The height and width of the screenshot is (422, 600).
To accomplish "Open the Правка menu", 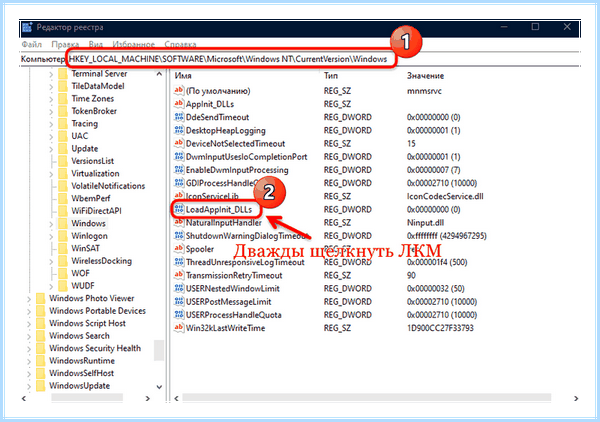I will click(x=65, y=44).
